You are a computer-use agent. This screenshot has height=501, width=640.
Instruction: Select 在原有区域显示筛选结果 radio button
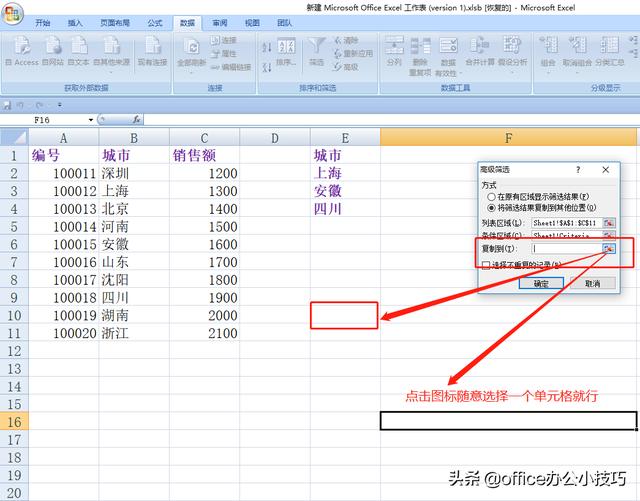[x=491, y=197]
